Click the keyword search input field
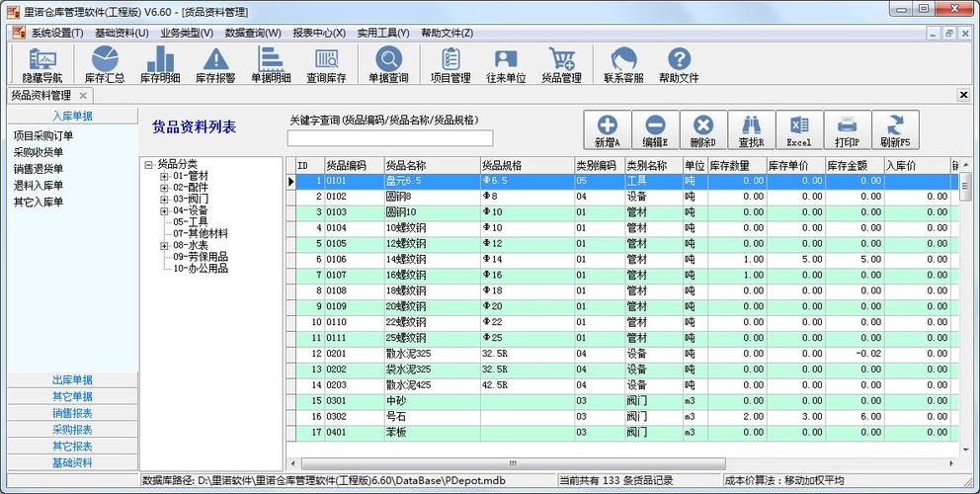Viewport: 980px width, 494px height. [389, 138]
